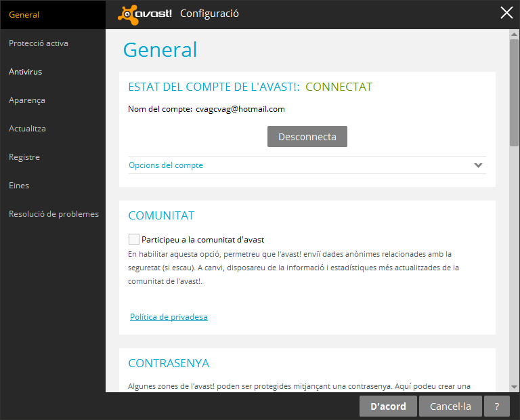The width and height of the screenshot is (520, 420).
Task: Click the scrollbar up arrow
Action: pyautogui.click(x=514, y=34)
